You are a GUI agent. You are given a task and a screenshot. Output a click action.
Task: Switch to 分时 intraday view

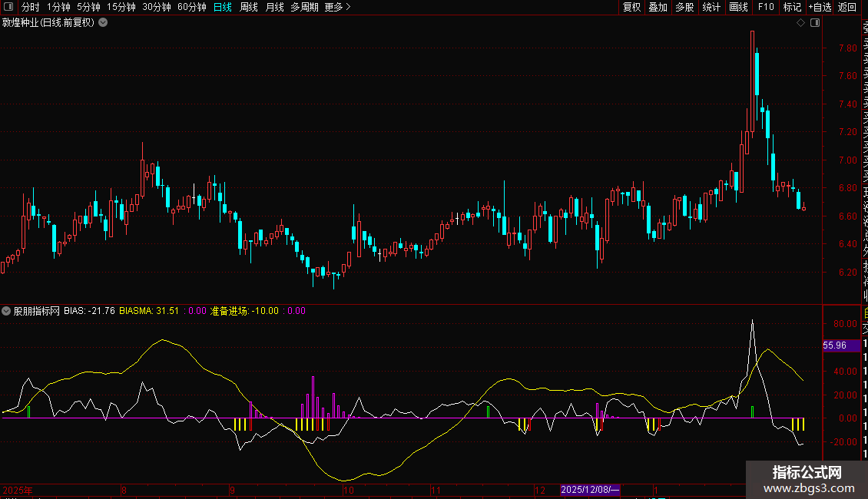pos(30,7)
